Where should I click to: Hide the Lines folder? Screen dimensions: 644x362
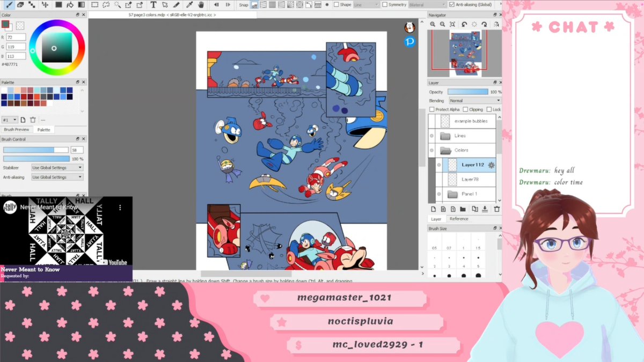click(431, 136)
